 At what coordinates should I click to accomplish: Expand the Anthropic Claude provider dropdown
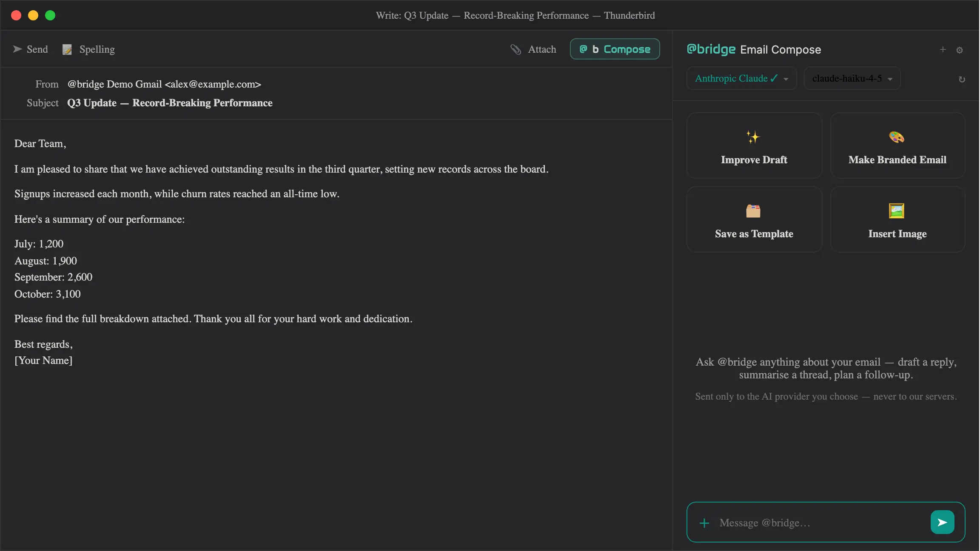pos(741,79)
